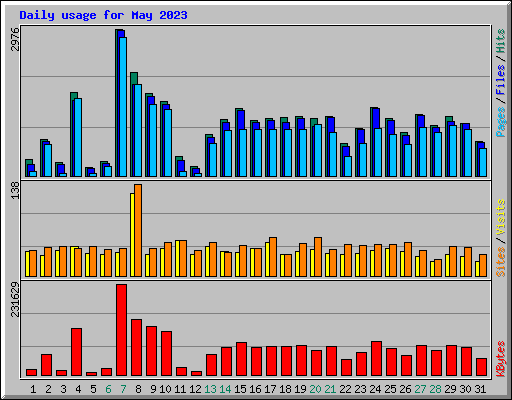
Task: Click green day 27 label on the x-axis
Action: (420, 389)
